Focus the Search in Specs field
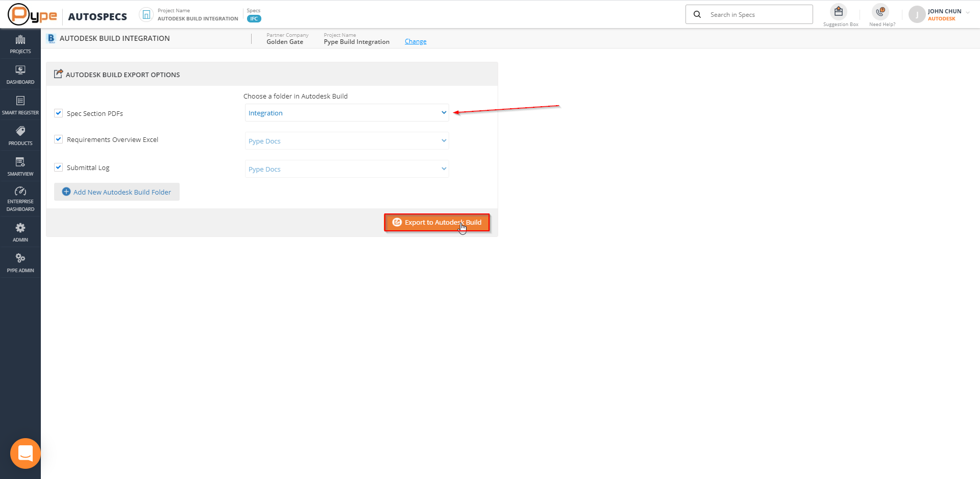980x479 pixels. (x=749, y=14)
